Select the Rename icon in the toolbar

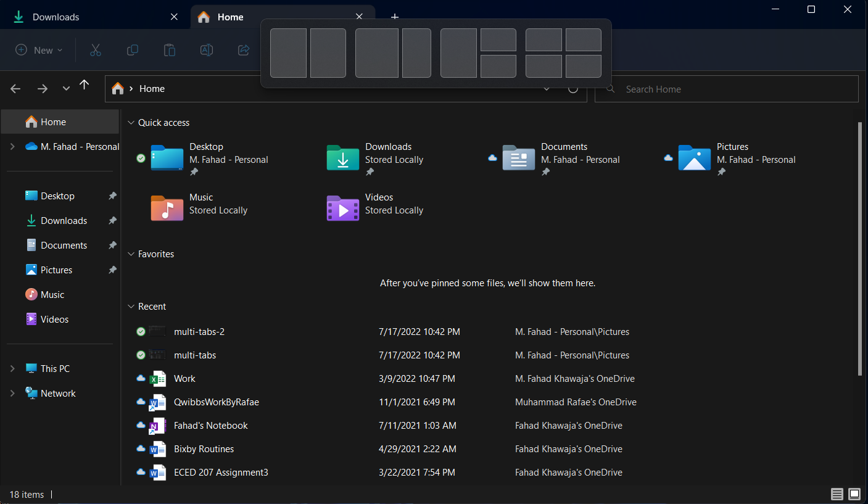pos(207,50)
